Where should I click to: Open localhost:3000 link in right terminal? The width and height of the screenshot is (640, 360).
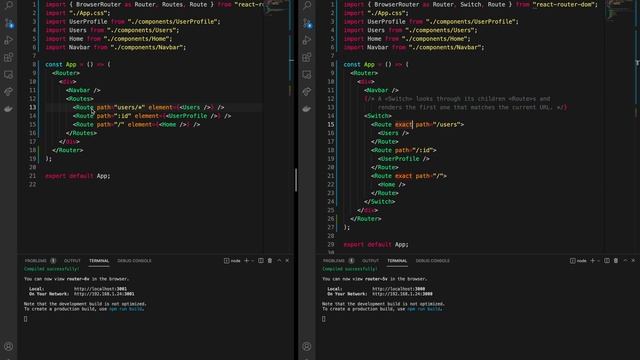tap(399, 289)
